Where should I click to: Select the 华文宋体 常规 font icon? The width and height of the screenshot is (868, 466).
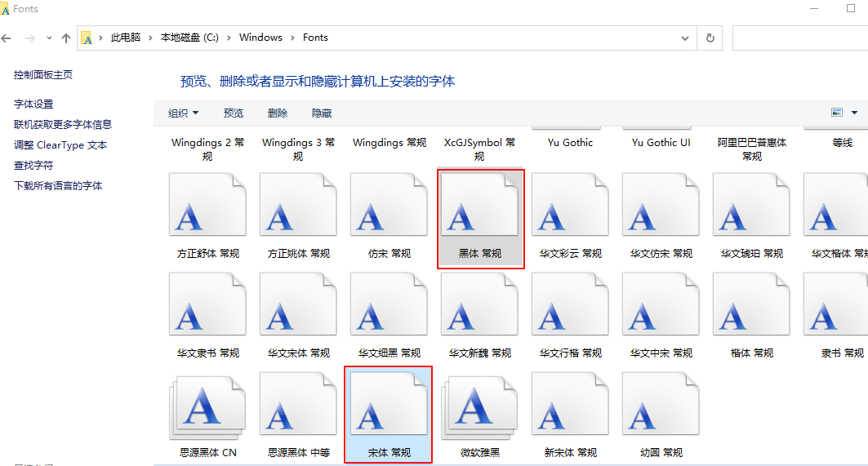point(298,304)
